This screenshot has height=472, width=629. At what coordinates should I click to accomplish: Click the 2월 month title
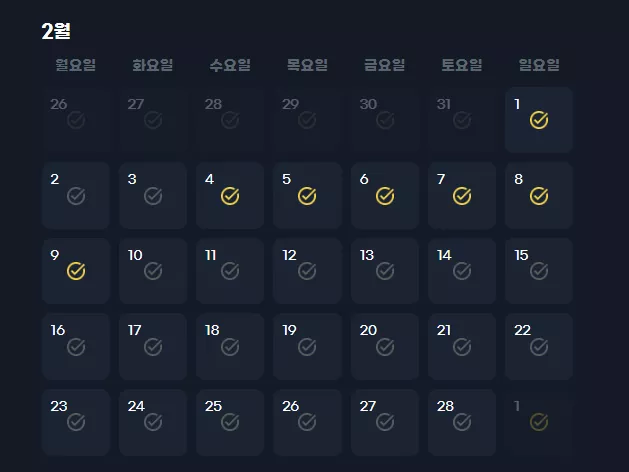point(56,31)
